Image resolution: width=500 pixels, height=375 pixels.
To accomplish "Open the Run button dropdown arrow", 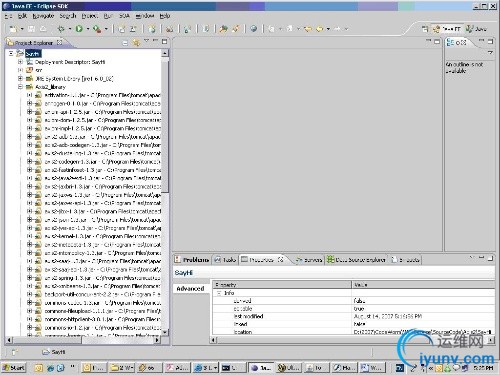I will [x=88, y=29].
